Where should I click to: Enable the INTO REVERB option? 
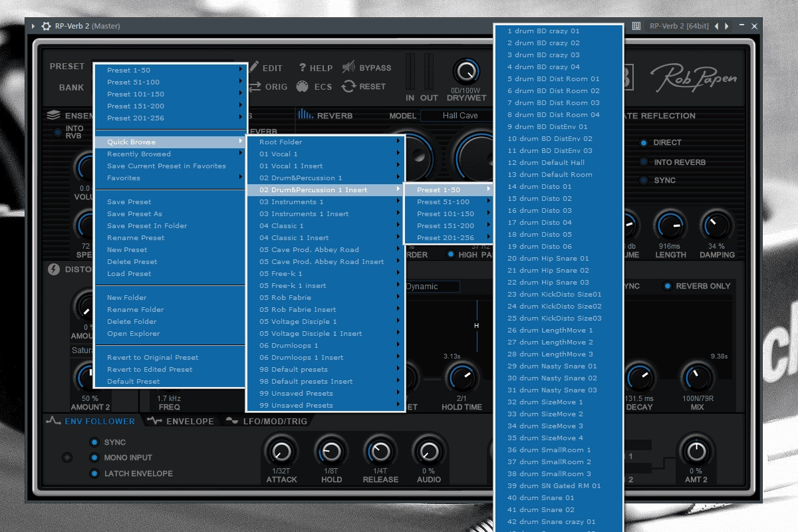[x=644, y=162]
